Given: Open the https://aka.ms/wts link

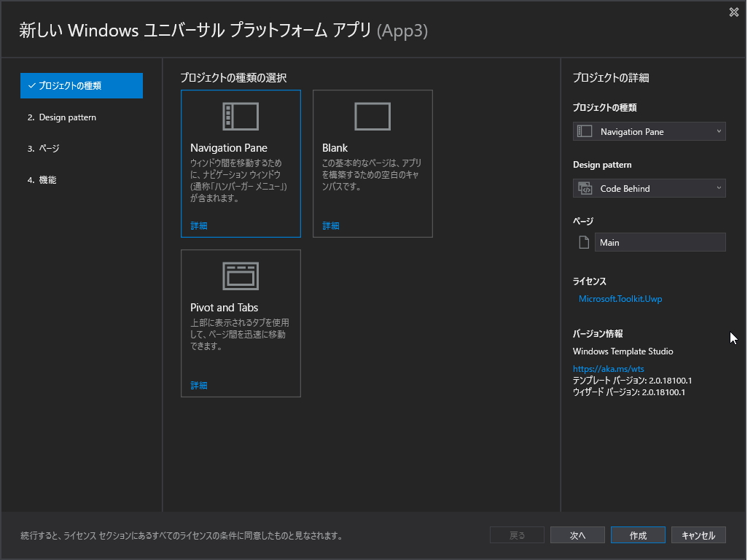Looking at the screenshot, I should pos(609,369).
